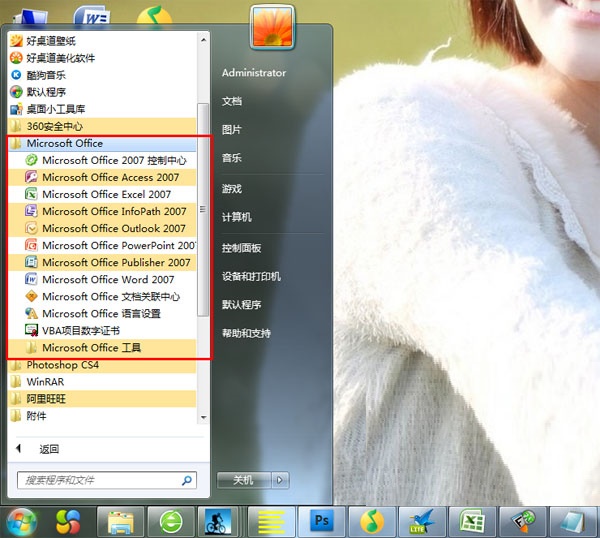Image resolution: width=600 pixels, height=538 pixels.
Task: Open 控制面板 from the right pane
Action: point(241,248)
